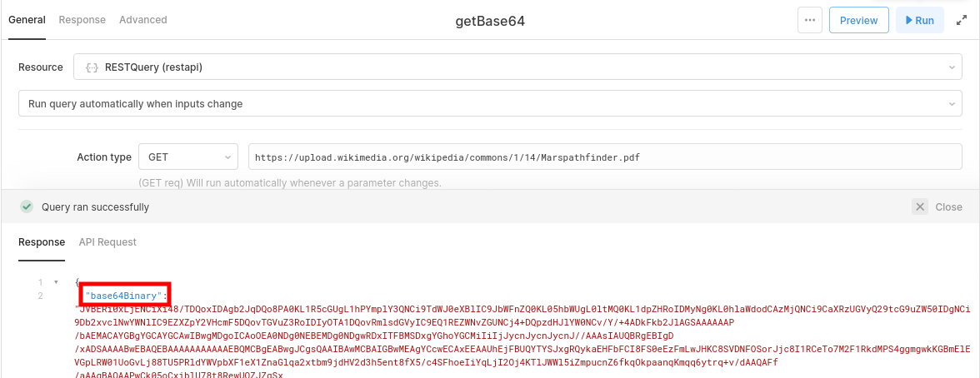
Task: Expand the Resource dropdown chevron
Action: point(952,67)
